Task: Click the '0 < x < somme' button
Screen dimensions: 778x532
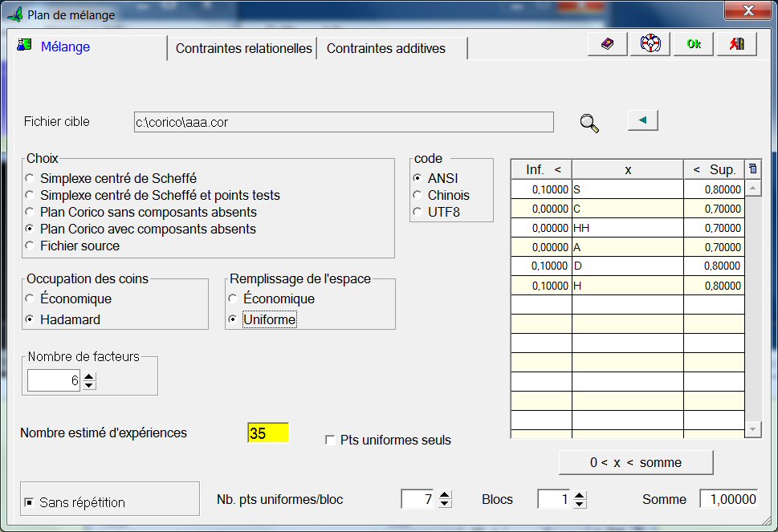Action: pyautogui.click(x=635, y=462)
